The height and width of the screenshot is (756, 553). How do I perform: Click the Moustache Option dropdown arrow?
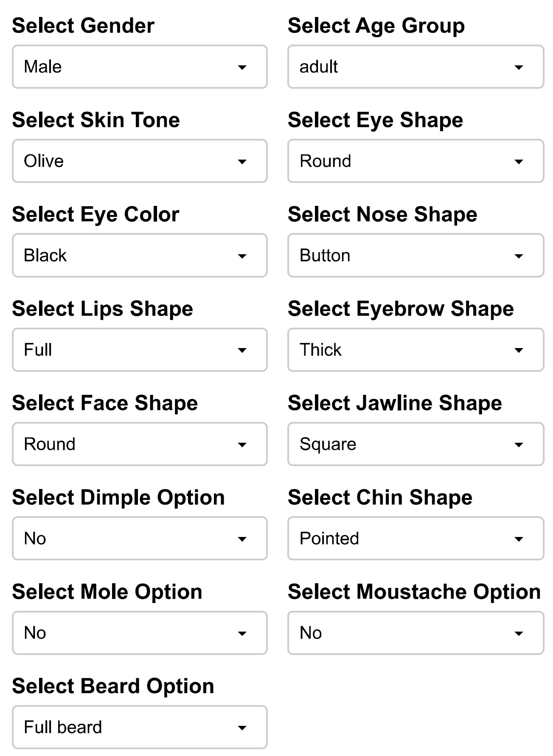[x=518, y=634]
